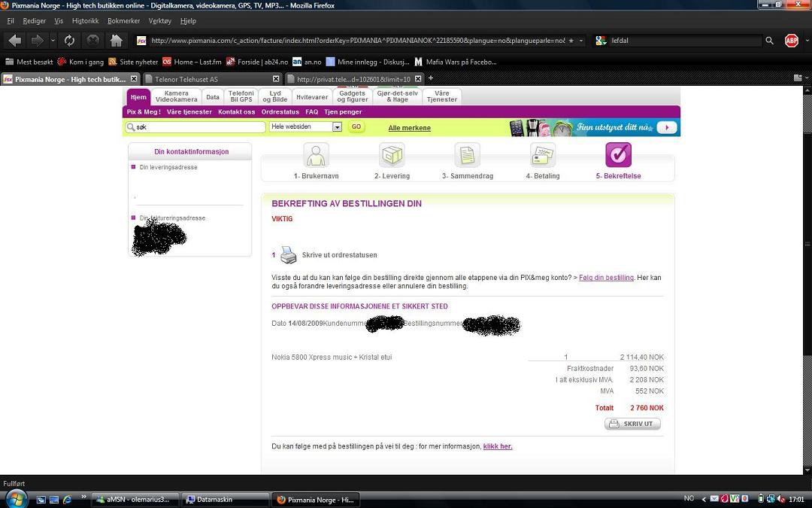Open the Ordrestatus link in purple bar
812x508 pixels.
280,111
